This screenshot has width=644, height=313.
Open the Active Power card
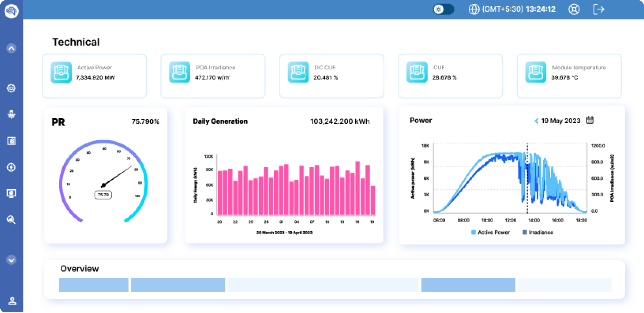pyautogui.click(x=94, y=76)
